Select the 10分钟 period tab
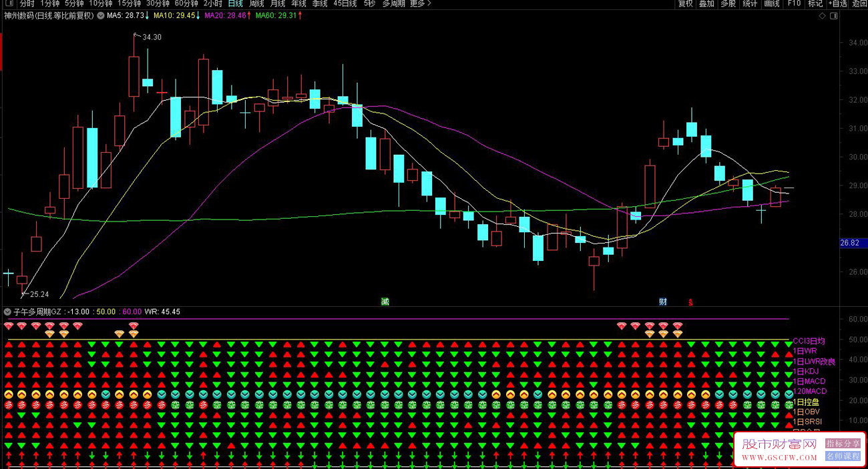Image resolution: width=868 pixels, height=469 pixels. [x=100, y=3]
